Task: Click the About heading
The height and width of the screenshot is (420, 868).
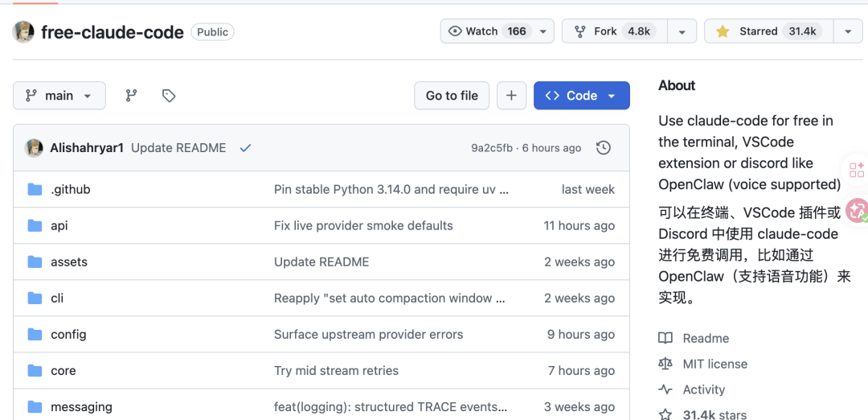Action: (x=677, y=85)
